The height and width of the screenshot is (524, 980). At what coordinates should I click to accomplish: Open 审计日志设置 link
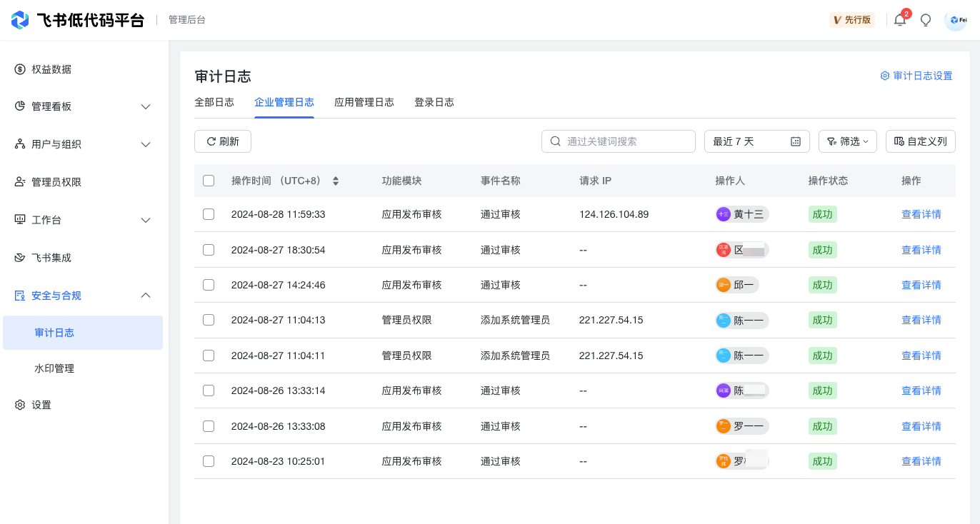pos(916,76)
